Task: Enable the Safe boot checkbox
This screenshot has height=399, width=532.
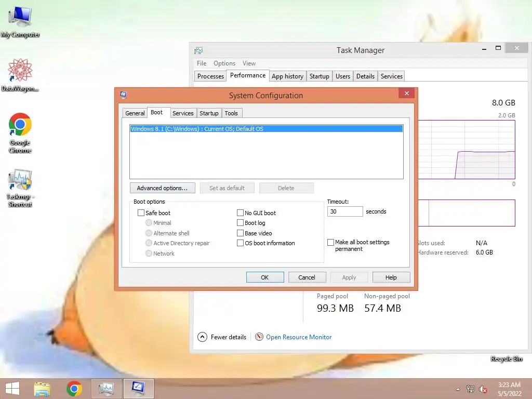Action: (x=141, y=212)
